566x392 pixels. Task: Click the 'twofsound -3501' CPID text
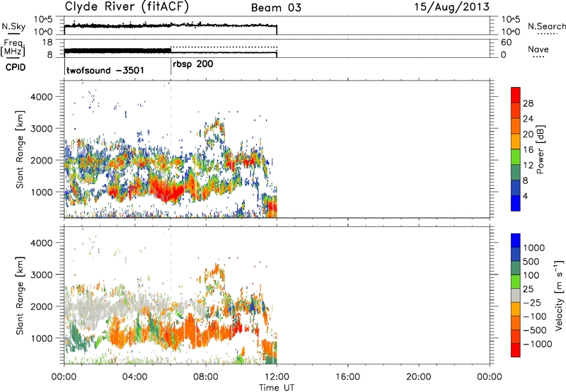pos(105,70)
